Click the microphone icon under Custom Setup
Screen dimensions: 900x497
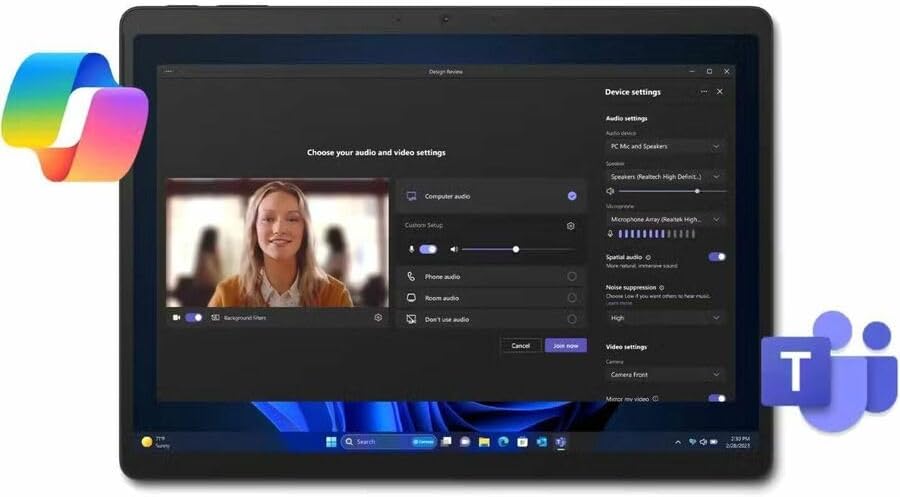click(411, 249)
